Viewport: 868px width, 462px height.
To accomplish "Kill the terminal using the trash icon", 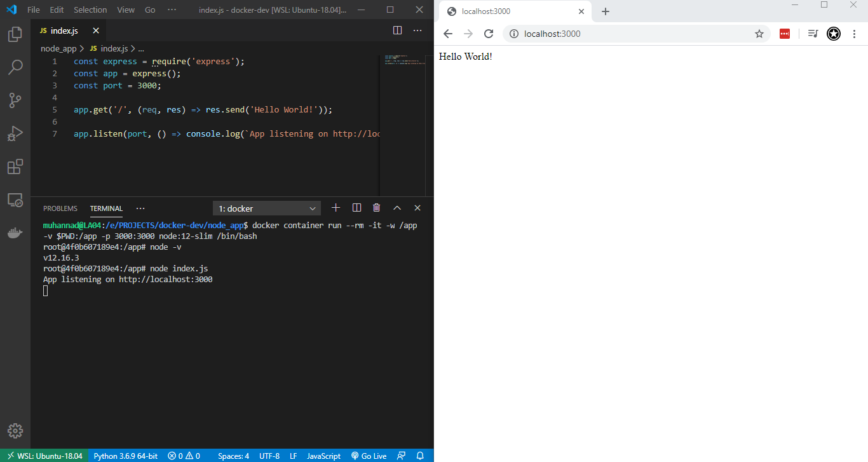I will pos(376,207).
